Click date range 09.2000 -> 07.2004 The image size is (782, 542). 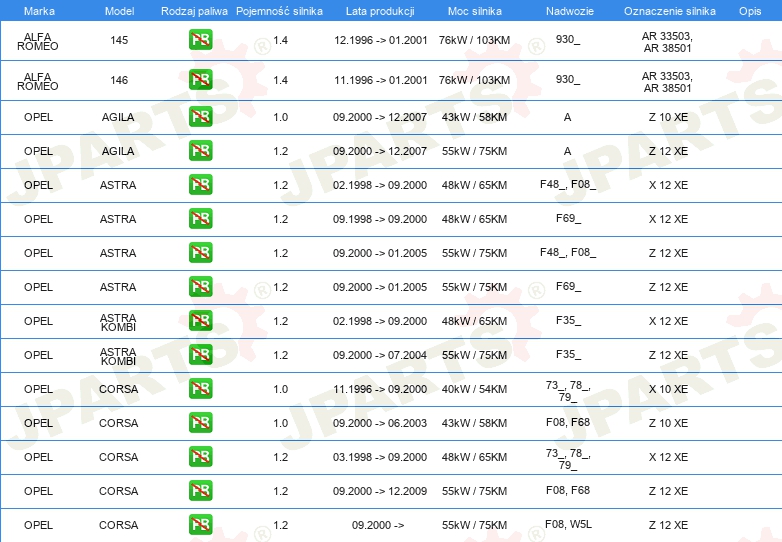point(380,355)
